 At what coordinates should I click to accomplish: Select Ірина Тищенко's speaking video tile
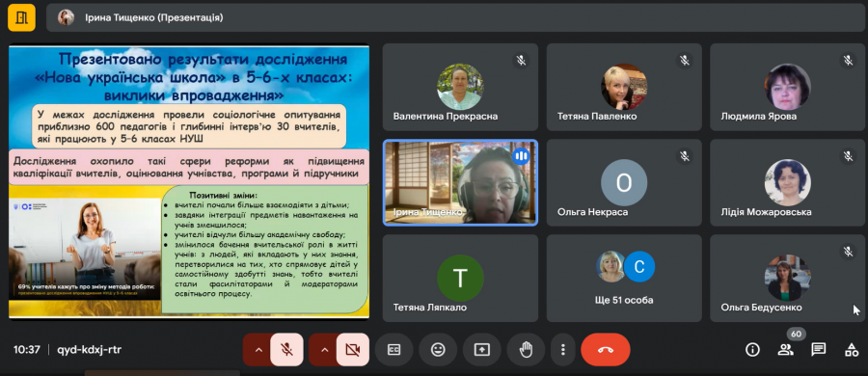pos(460,182)
